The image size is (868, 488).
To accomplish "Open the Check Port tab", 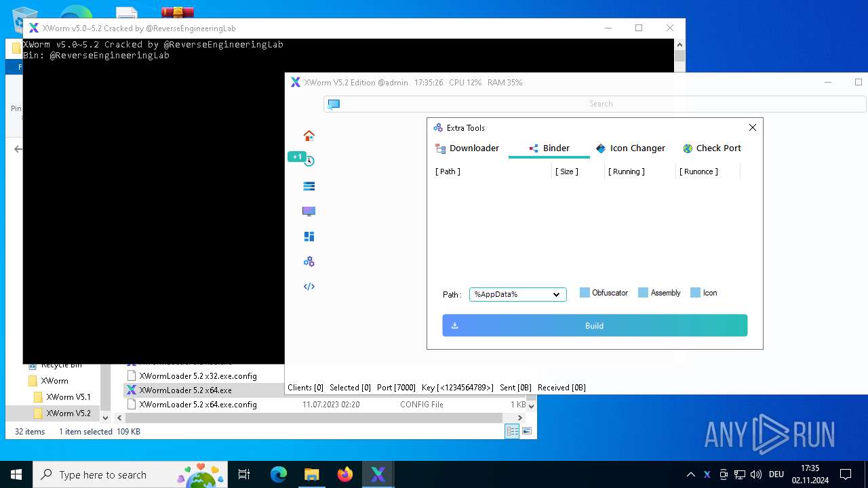I will [711, 148].
